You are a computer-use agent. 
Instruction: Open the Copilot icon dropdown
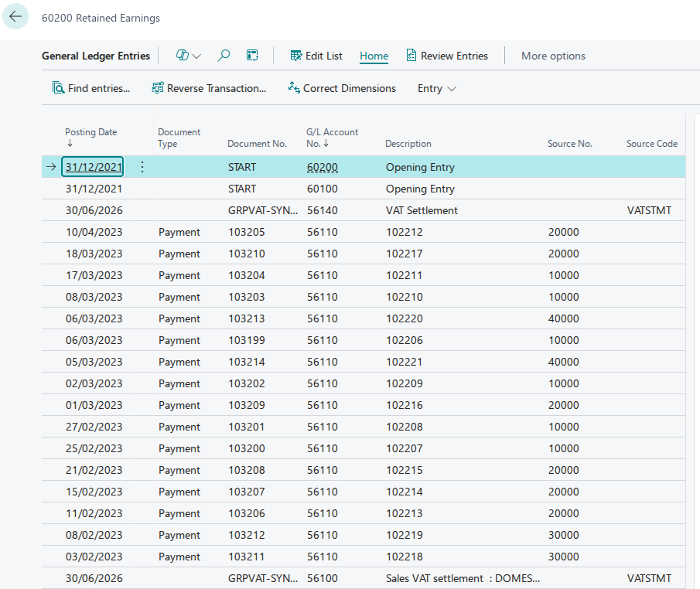click(189, 56)
